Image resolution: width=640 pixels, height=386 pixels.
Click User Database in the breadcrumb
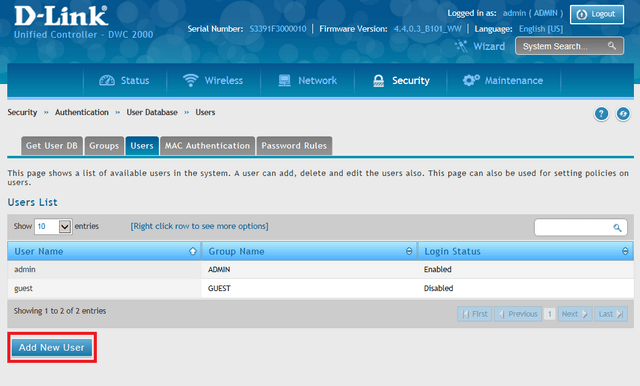152,112
